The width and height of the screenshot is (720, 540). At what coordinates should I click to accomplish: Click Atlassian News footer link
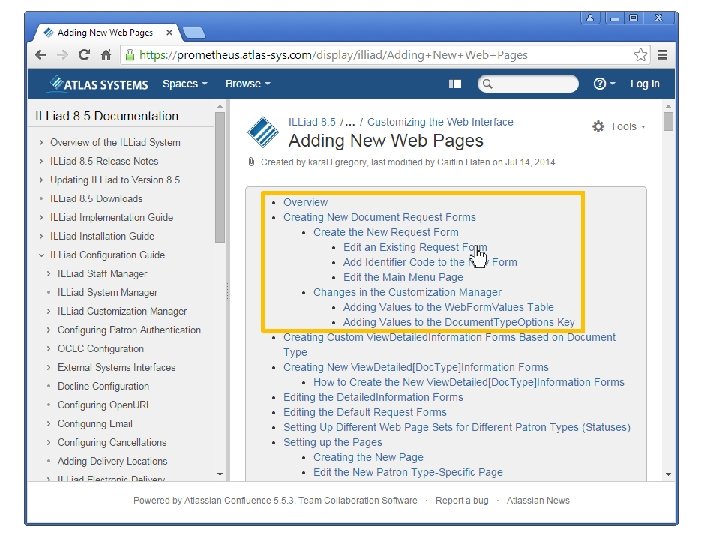point(538,501)
